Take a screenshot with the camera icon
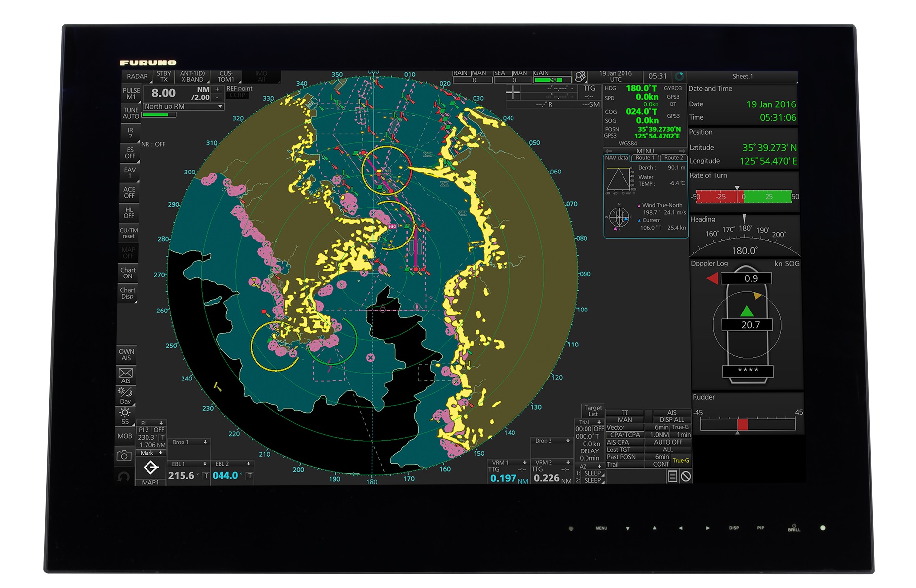Screen dimensions: 916x588 pos(124,456)
